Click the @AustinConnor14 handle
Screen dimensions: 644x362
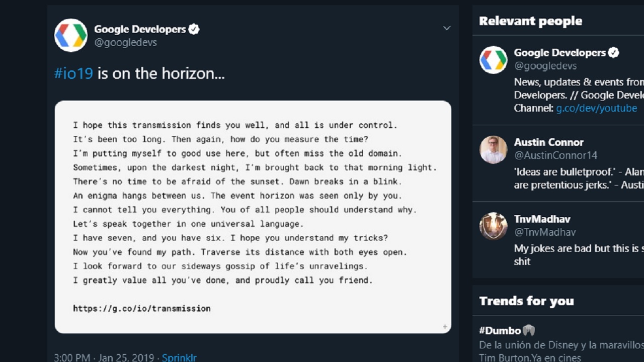pos(555,155)
